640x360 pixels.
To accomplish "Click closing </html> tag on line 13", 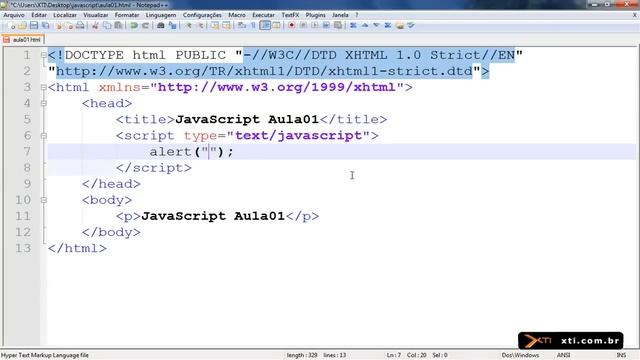I will pyautogui.click(x=77, y=248).
